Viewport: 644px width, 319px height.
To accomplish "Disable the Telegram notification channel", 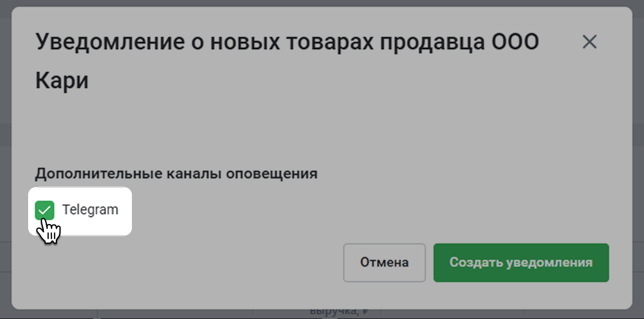I will pyautogui.click(x=45, y=210).
